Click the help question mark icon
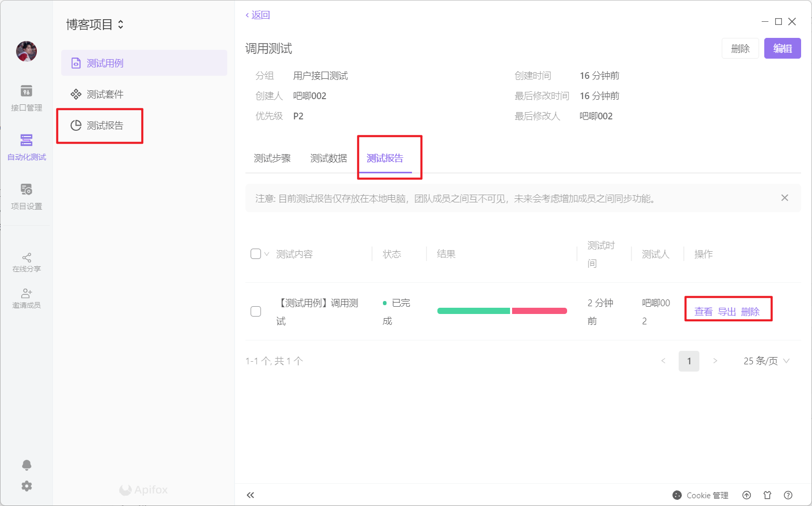Image resolution: width=812 pixels, height=506 pixels. pos(788,495)
